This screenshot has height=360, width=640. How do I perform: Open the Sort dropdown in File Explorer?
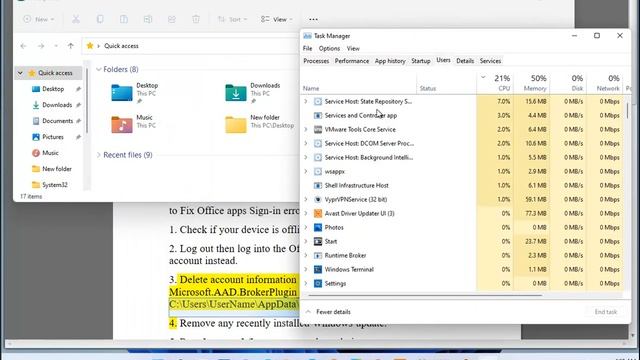pyautogui.click(x=232, y=19)
